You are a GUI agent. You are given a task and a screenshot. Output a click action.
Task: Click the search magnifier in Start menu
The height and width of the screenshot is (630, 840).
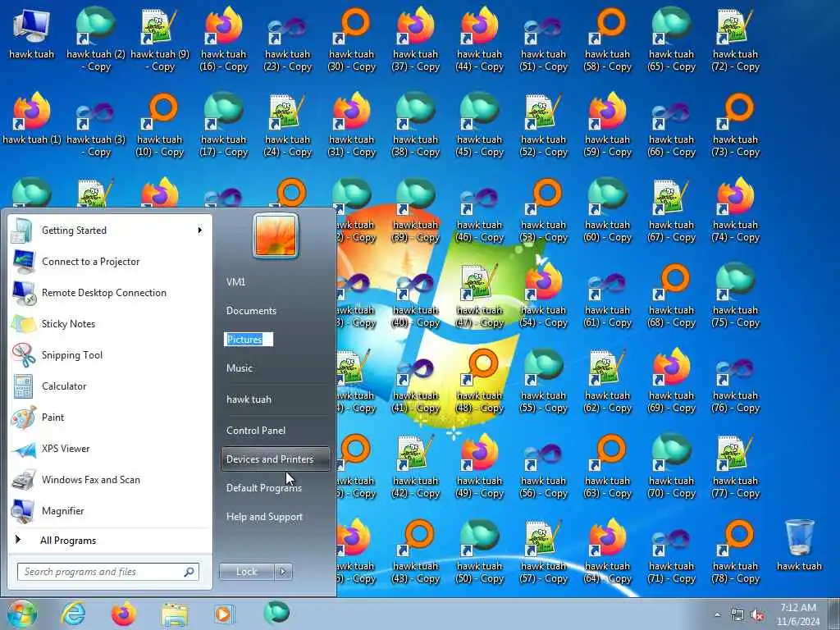point(189,572)
